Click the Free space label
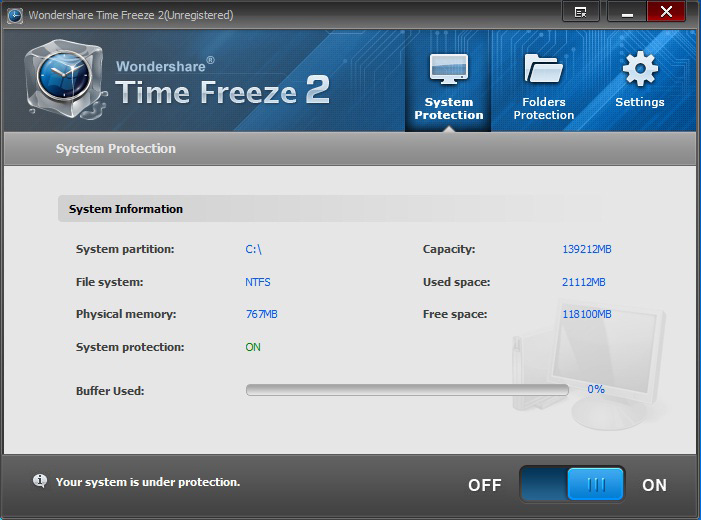701x520 pixels. point(455,314)
